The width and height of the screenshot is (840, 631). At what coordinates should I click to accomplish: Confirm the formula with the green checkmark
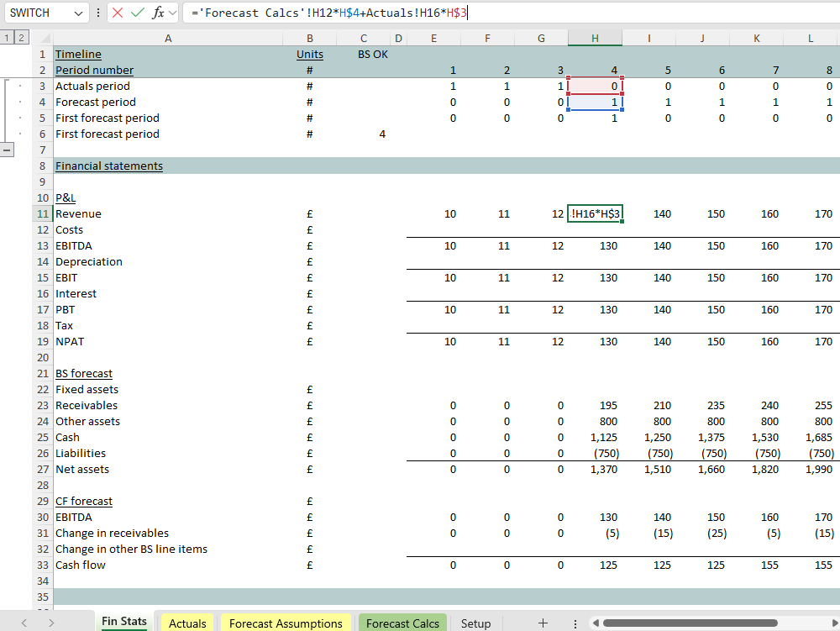(138, 13)
